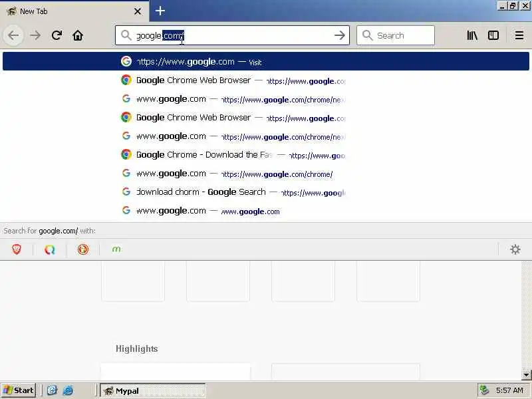Open the Library bookshelf icon
Screen dimensions: 532x399
pyautogui.click(x=472, y=35)
